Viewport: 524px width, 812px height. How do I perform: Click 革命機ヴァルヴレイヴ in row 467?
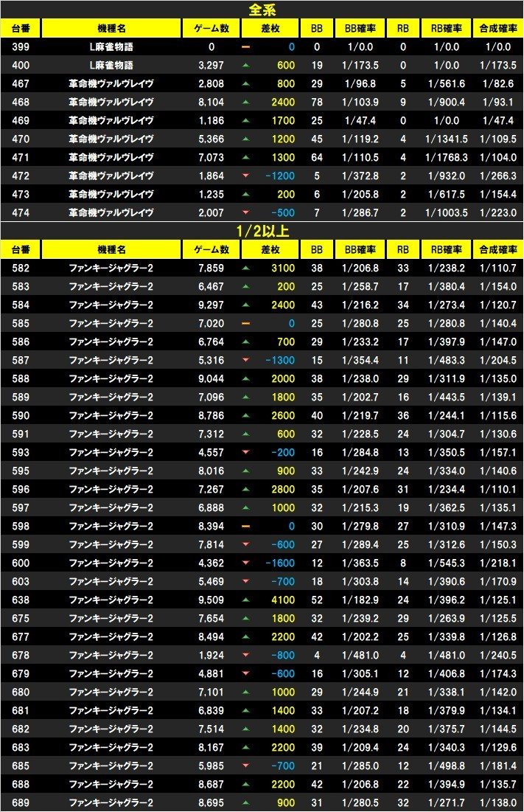click(111, 84)
